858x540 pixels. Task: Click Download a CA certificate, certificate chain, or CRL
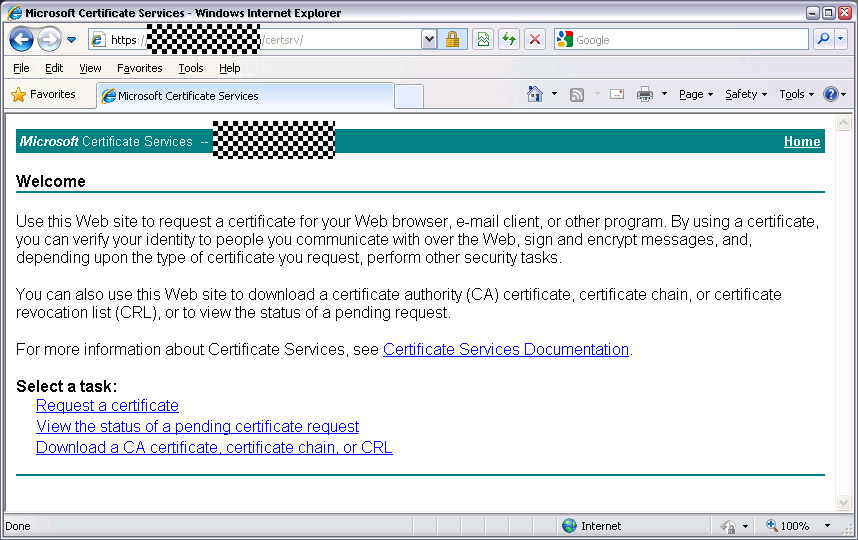pos(214,447)
